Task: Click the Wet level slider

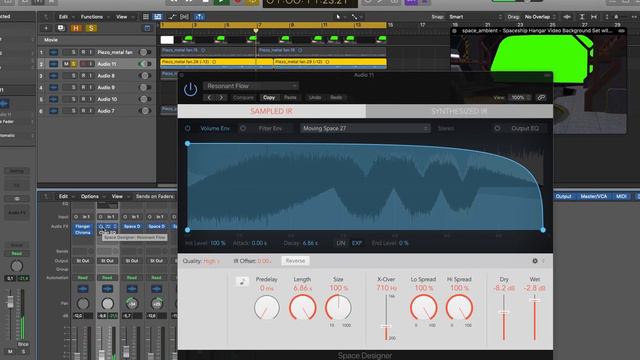Action: point(535,300)
